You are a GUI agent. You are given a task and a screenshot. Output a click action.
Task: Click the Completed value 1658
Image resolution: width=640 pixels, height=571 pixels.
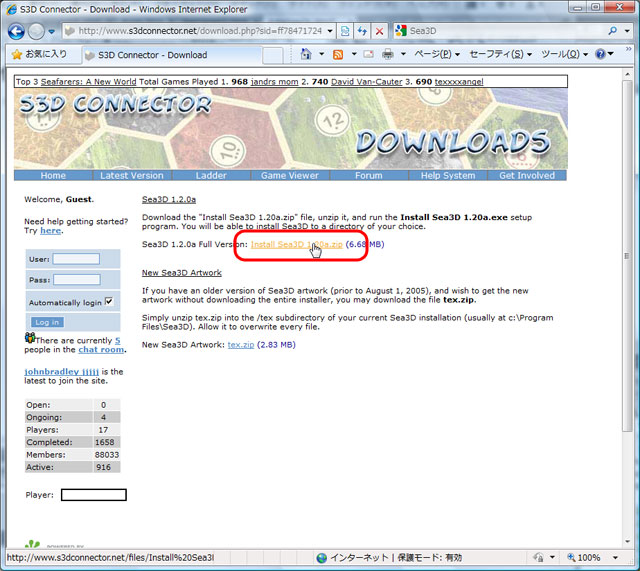(x=104, y=442)
